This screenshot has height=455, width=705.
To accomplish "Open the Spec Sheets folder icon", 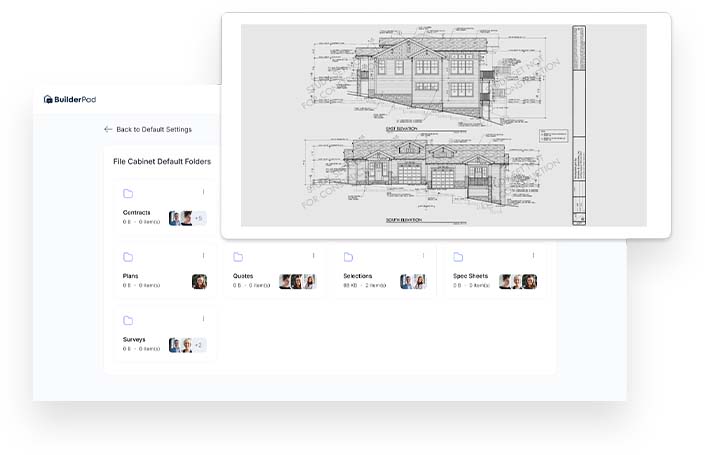I will tap(458, 257).
